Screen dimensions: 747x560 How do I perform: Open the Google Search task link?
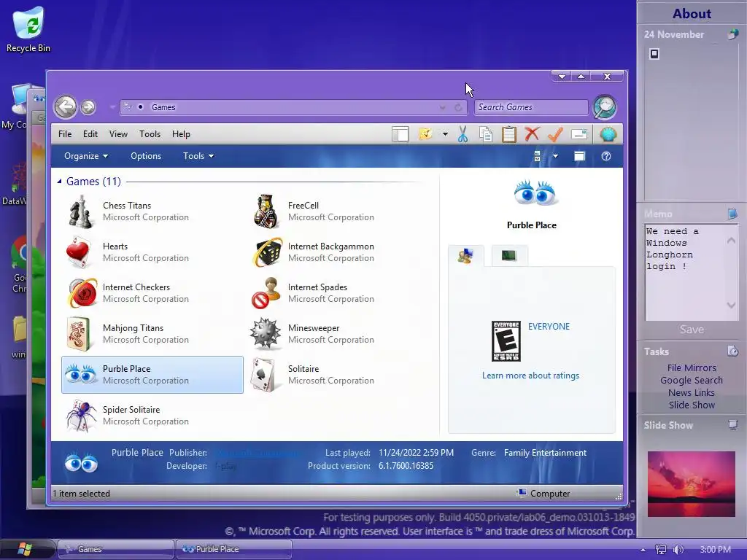[x=692, y=380]
